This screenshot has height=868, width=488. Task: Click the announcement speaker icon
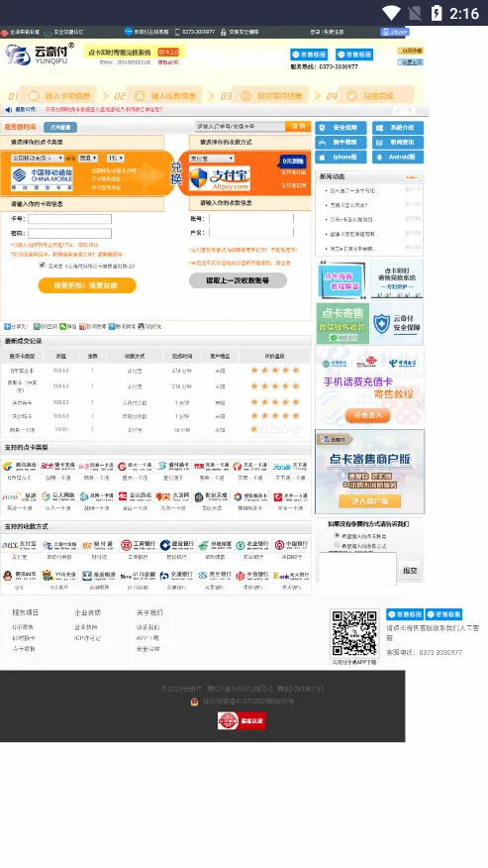pyautogui.click(x=8, y=110)
